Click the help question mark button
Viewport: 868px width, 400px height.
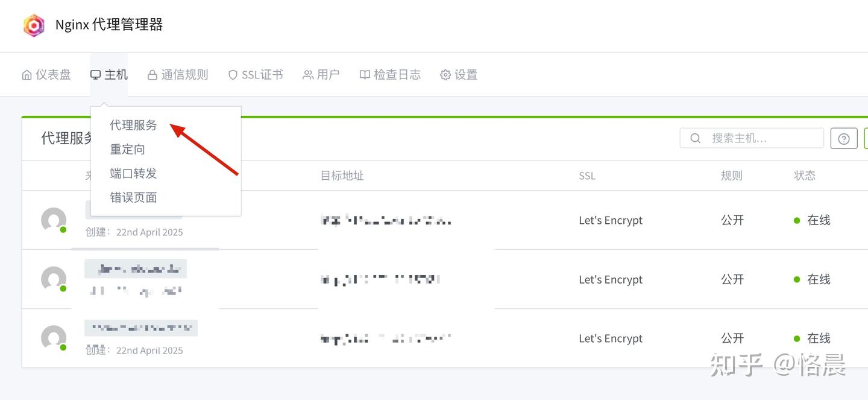843,138
